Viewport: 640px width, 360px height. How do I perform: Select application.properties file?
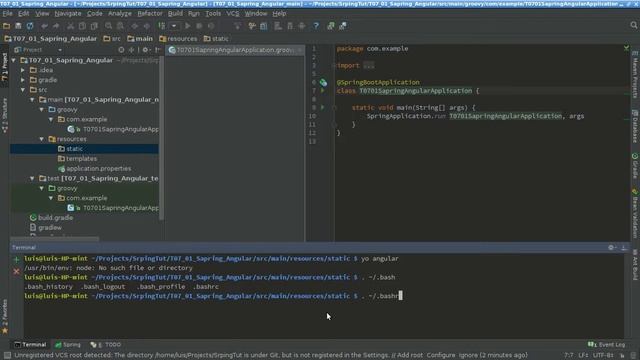tap(95, 169)
